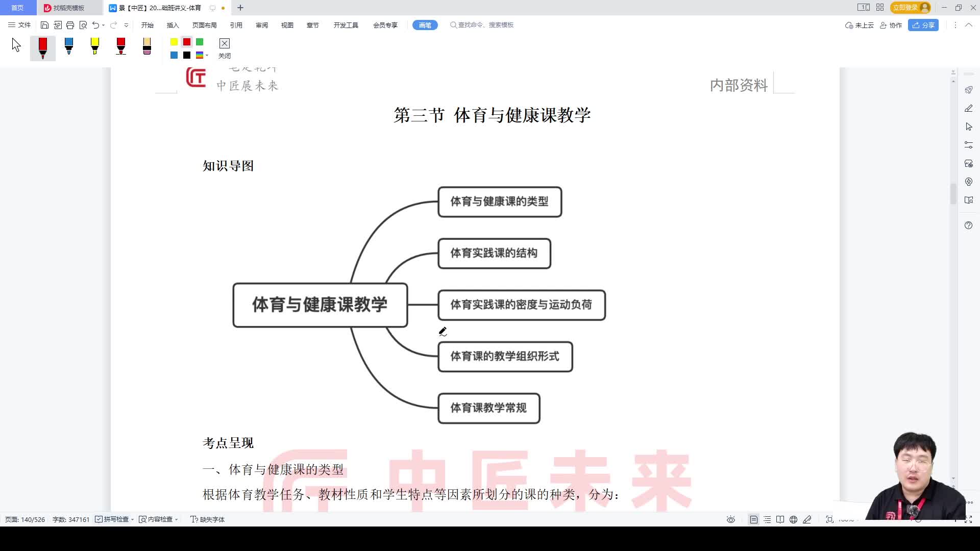Enable outline view mode in status bar
This screenshot has width=980, height=551.
(x=768, y=519)
